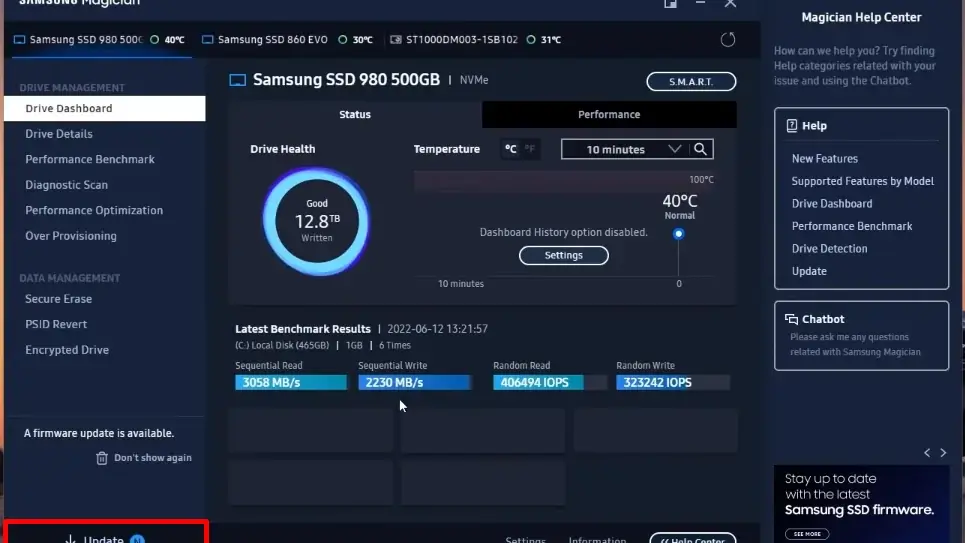This screenshot has height=543, width=965.
Task: Click 'A firmware update is available.' text
Action: point(99,433)
